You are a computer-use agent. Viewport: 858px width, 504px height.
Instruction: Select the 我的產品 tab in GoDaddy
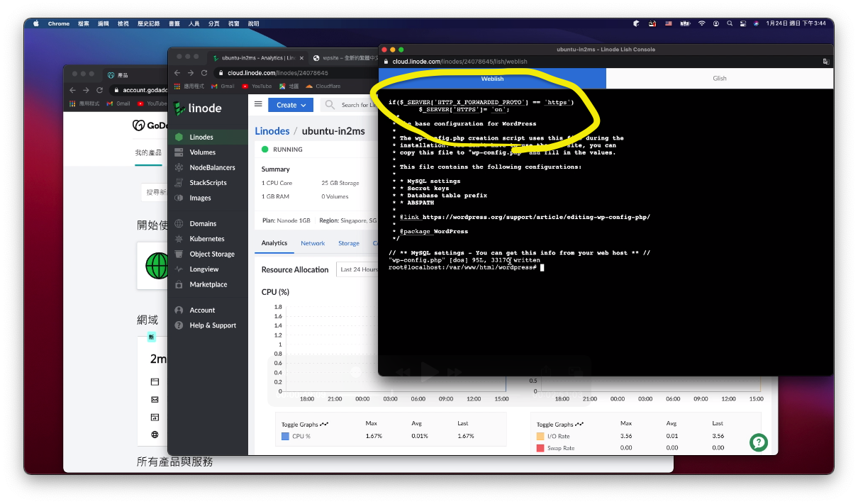pos(148,153)
